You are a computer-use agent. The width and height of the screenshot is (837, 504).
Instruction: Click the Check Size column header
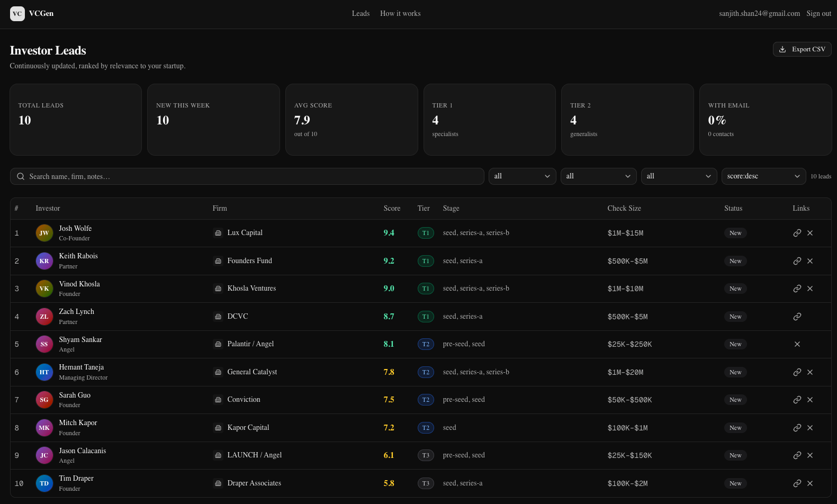coord(624,209)
